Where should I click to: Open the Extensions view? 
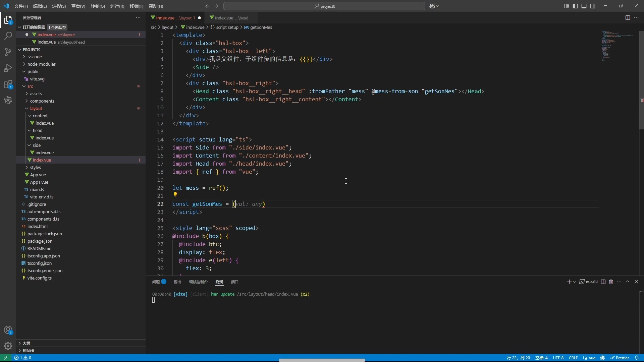coord(8,84)
